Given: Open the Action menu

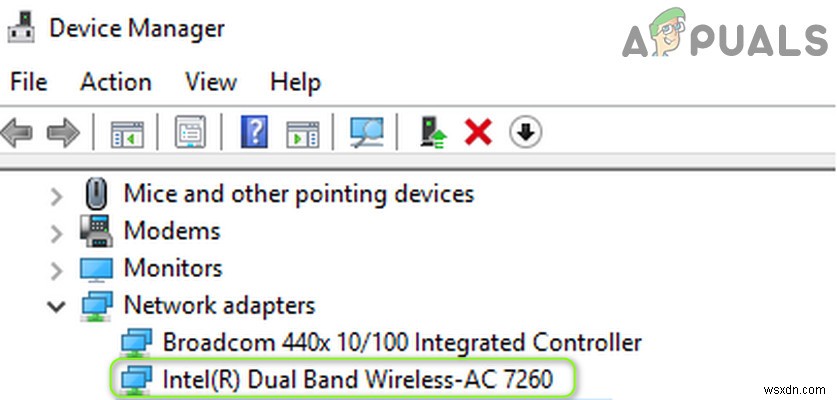Looking at the screenshot, I should [x=115, y=81].
